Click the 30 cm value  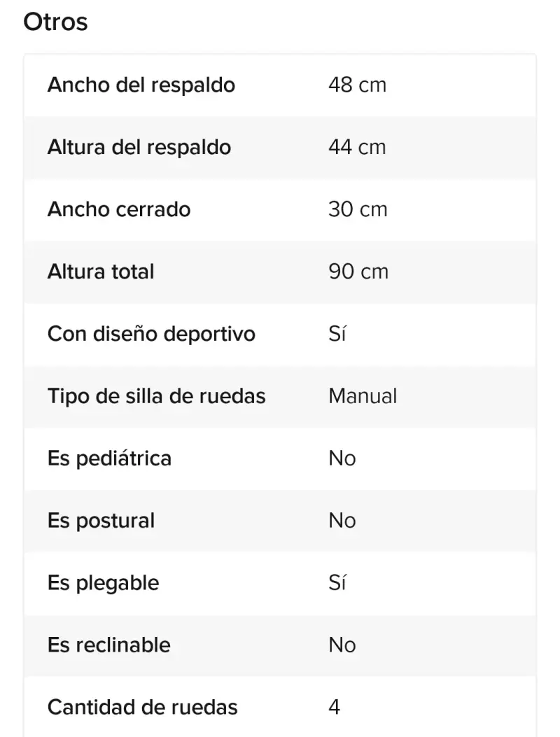click(358, 209)
